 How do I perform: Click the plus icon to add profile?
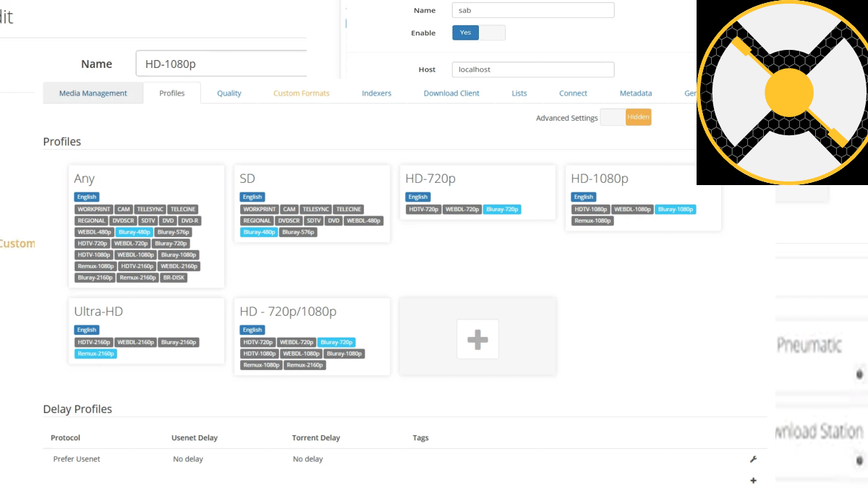(x=477, y=339)
